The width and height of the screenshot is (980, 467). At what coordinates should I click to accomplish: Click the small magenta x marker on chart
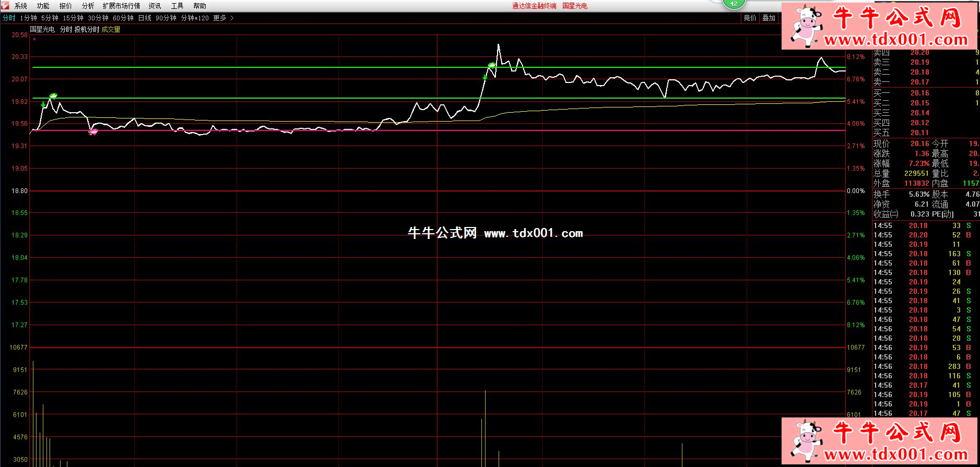click(x=34, y=39)
